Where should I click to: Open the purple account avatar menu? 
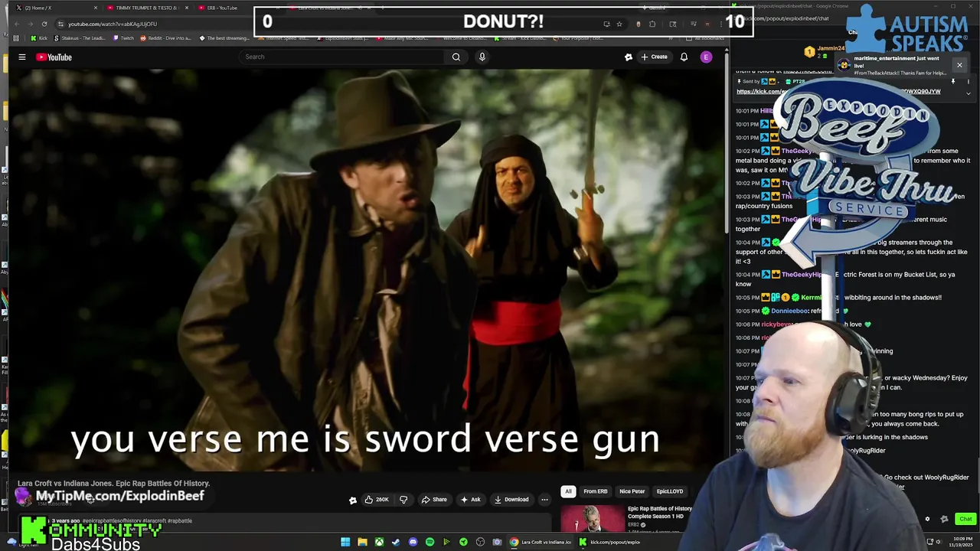pos(706,57)
